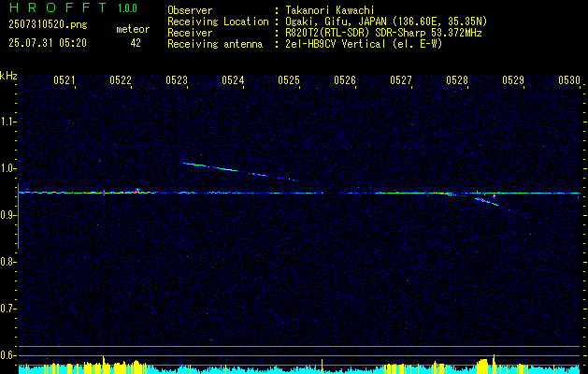Click the 0.7 kHz frequency label
Screen dimensions: 588x374
pos(7,309)
